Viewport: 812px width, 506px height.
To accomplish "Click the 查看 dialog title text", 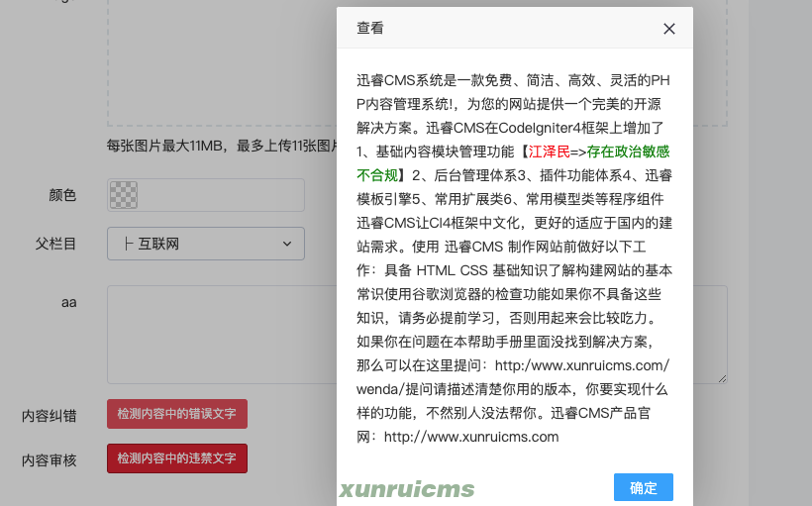I will tap(370, 28).
